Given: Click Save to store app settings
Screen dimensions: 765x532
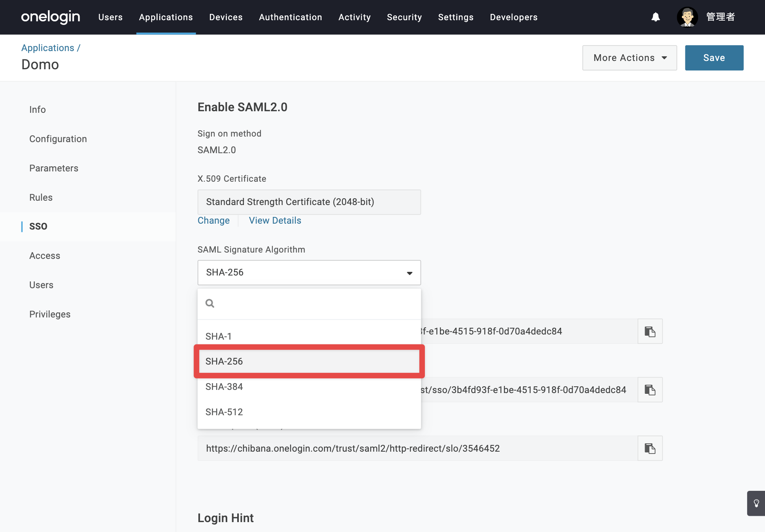Looking at the screenshot, I should click(x=714, y=58).
